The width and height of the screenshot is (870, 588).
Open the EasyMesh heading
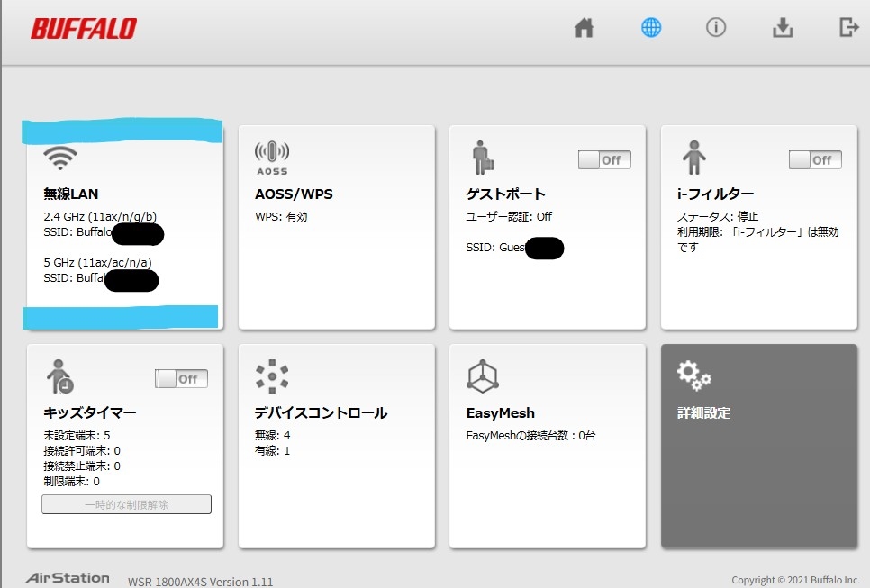pyautogui.click(x=501, y=413)
